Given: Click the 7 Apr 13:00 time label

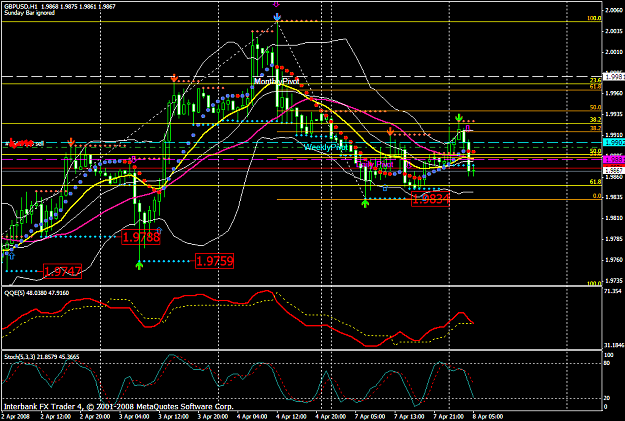Looking at the screenshot, I should click(409, 417).
